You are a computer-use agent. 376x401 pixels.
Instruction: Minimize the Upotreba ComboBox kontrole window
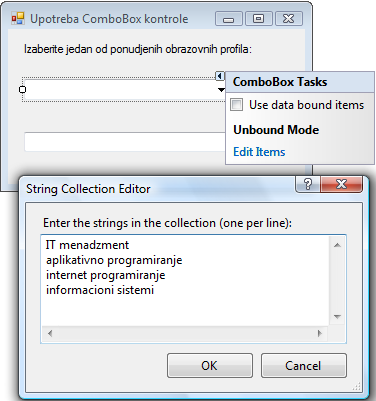click(x=229, y=19)
